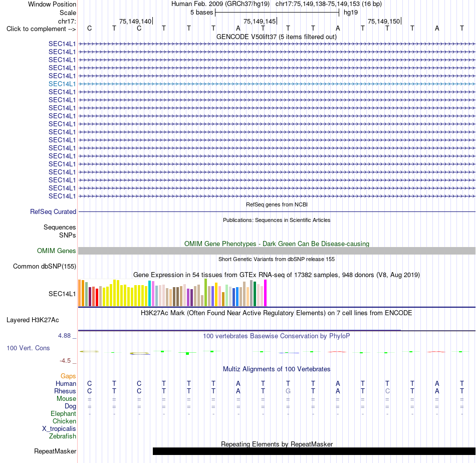The height and width of the screenshot is (463, 476).
Task: Click the Sequences track label
Action: [60, 227]
